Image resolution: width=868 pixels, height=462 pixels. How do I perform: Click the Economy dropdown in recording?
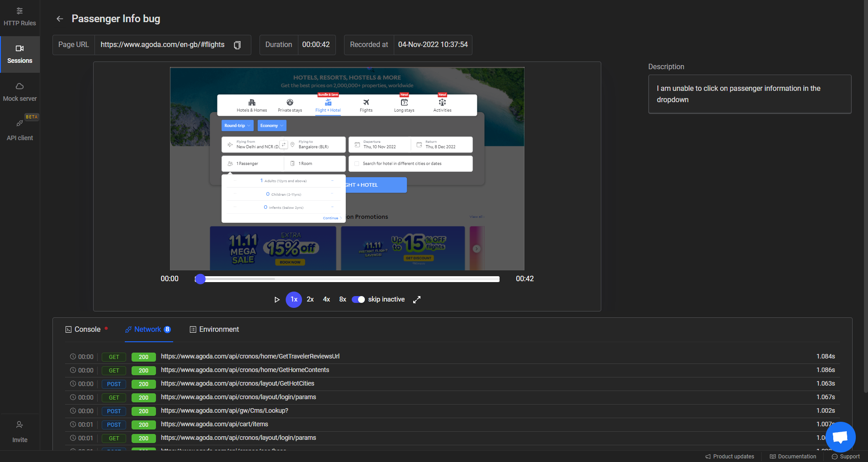point(272,126)
